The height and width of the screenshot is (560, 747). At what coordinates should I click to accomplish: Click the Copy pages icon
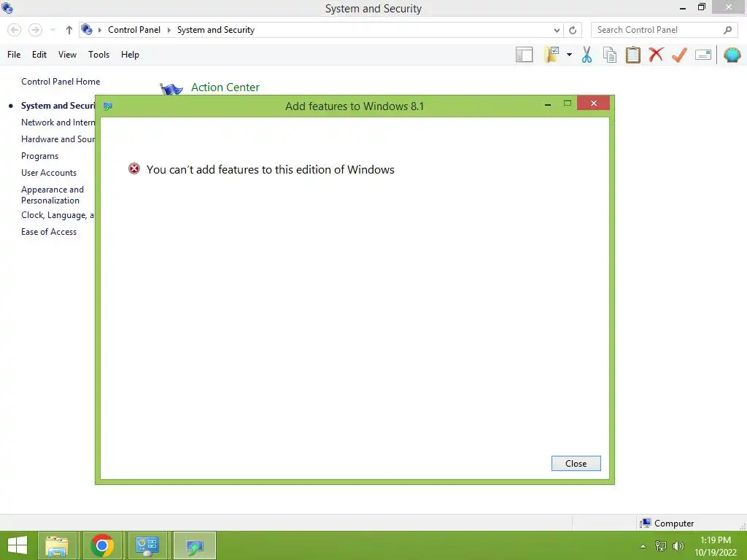coord(610,55)
